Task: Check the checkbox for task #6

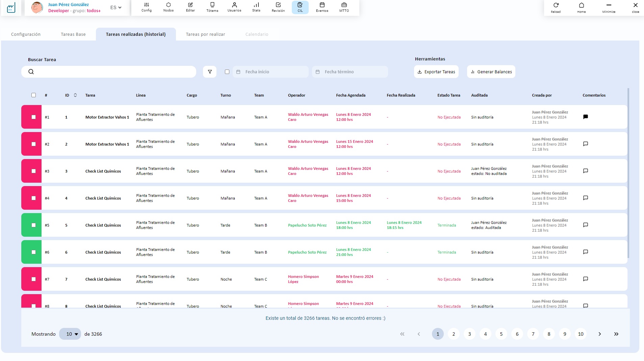Action: click(33, 252)
